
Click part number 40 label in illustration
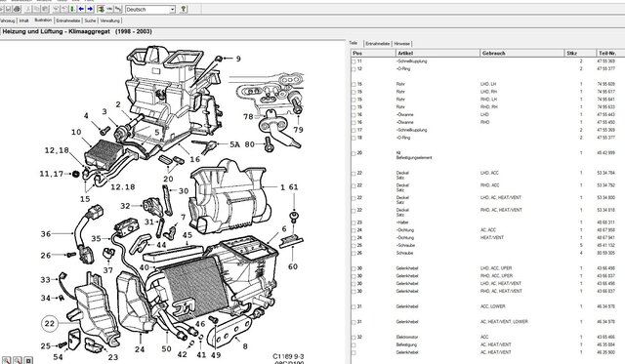click(144, 267)
